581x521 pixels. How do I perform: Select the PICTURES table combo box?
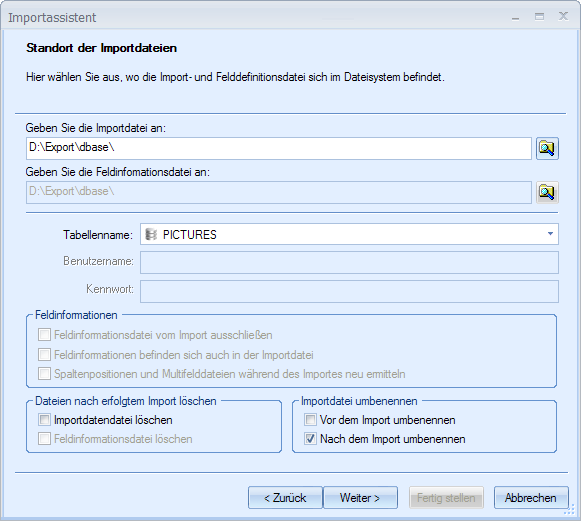click(349, 234)
